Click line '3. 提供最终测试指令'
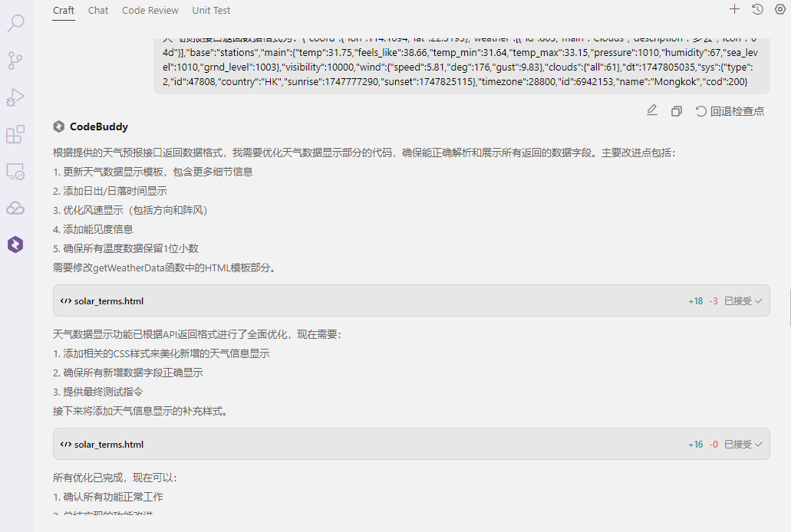The image size is (791, 532). click(98, 392)
